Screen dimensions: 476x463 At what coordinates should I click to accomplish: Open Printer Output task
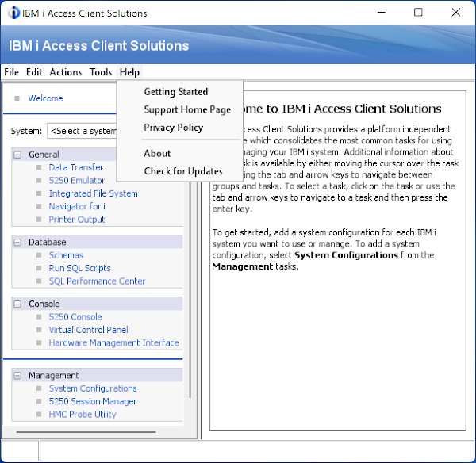tap(76, 220)
